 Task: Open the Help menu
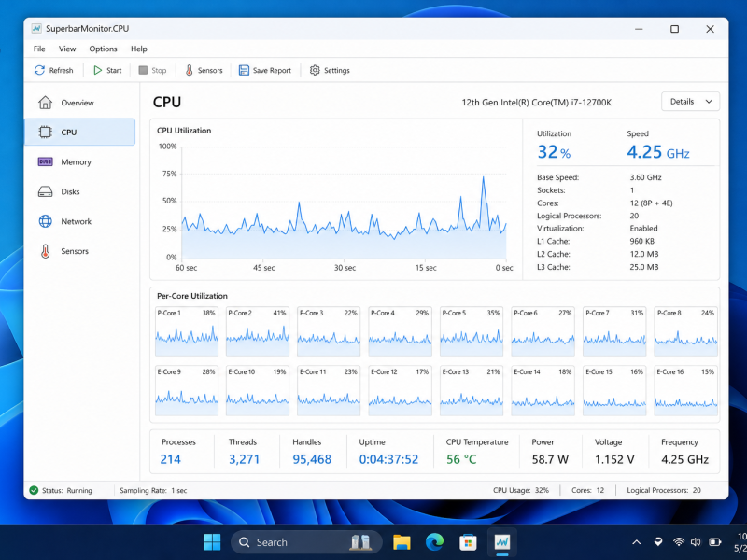tap(138, 49)
